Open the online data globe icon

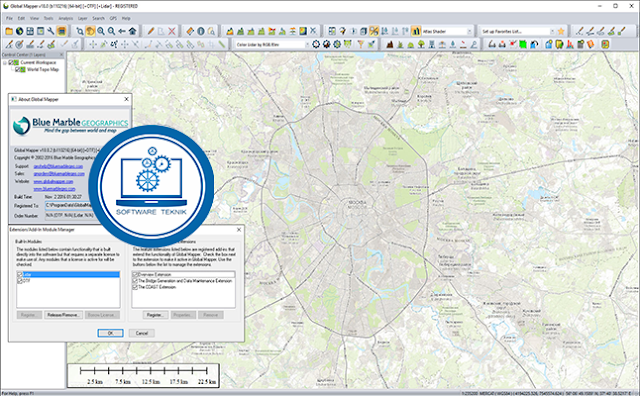tap(19, 31)
